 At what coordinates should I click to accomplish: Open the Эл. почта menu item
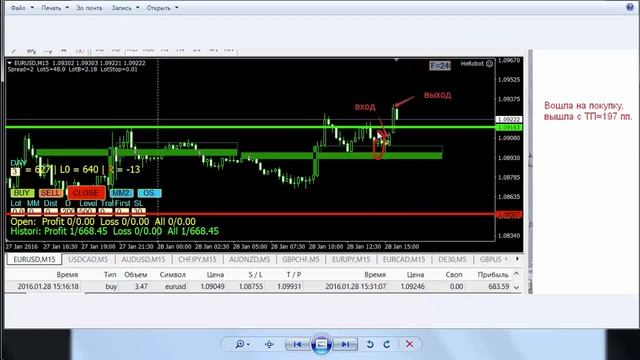coord(89,8)
